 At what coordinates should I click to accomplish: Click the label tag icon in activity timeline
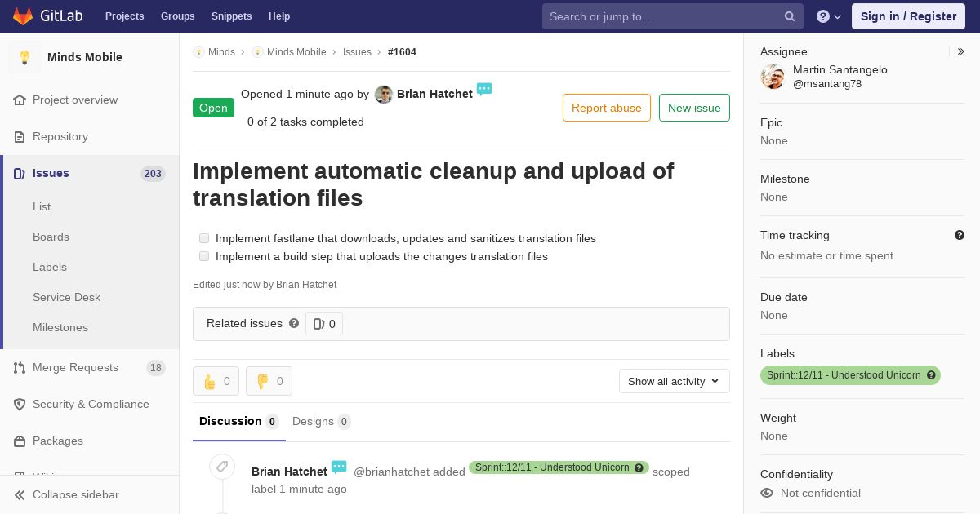coord(222,467)
